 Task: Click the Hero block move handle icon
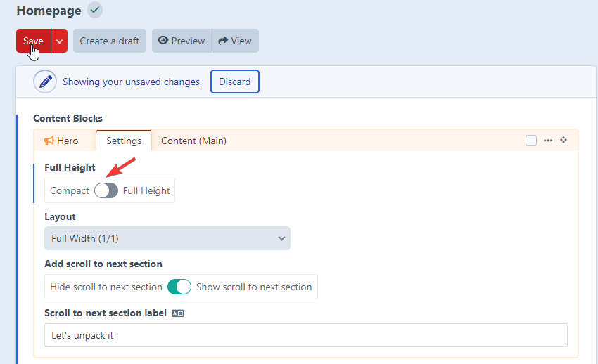pyautogui.click(x=564, y=141)
